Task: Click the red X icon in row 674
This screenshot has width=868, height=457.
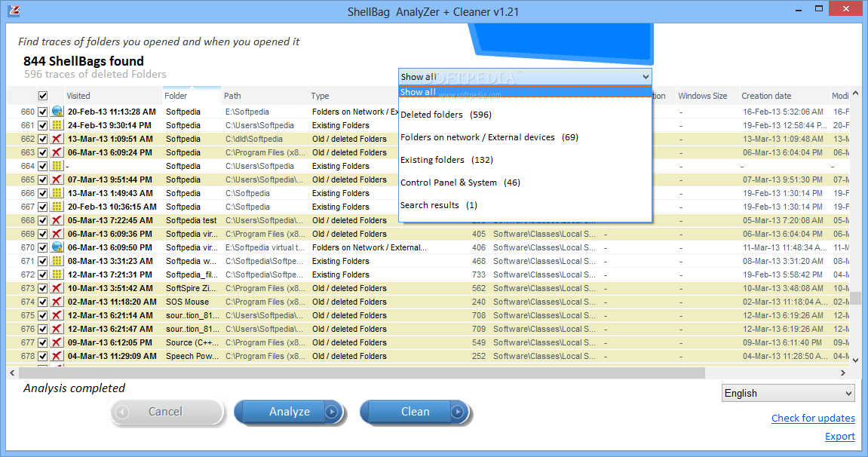Action: [x=57, y=302]
